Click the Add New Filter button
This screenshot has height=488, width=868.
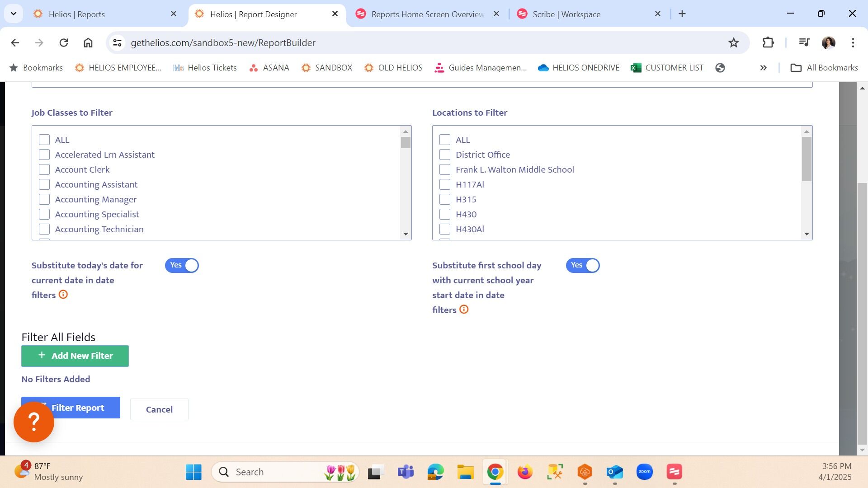coord(75,356)
